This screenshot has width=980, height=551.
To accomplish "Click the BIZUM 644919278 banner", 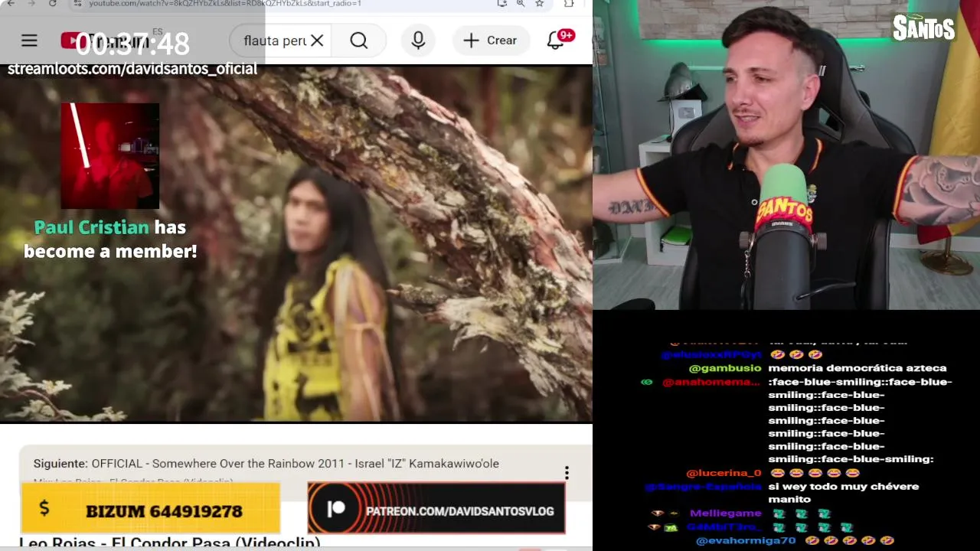I will click(151, 508).
